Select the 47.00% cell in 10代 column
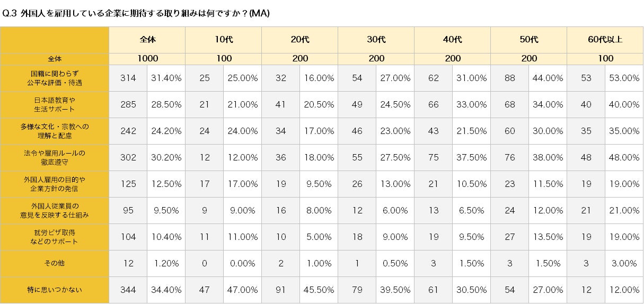Screen dimensions: 644x304 pos(242,290)
